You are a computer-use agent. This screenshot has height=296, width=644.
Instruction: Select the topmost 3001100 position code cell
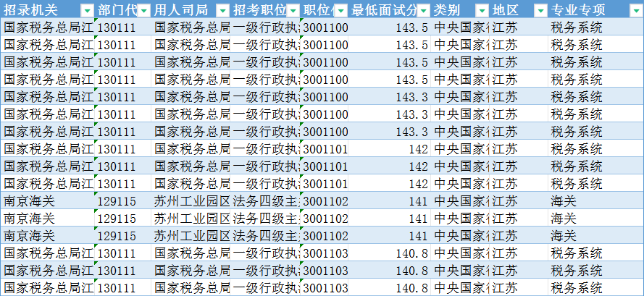(325, 28)
